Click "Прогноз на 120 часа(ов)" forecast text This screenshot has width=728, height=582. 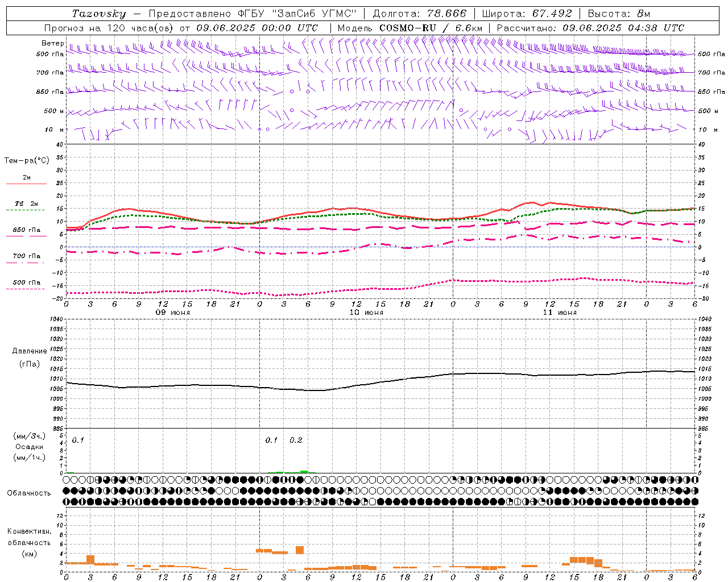click(109, 28)
